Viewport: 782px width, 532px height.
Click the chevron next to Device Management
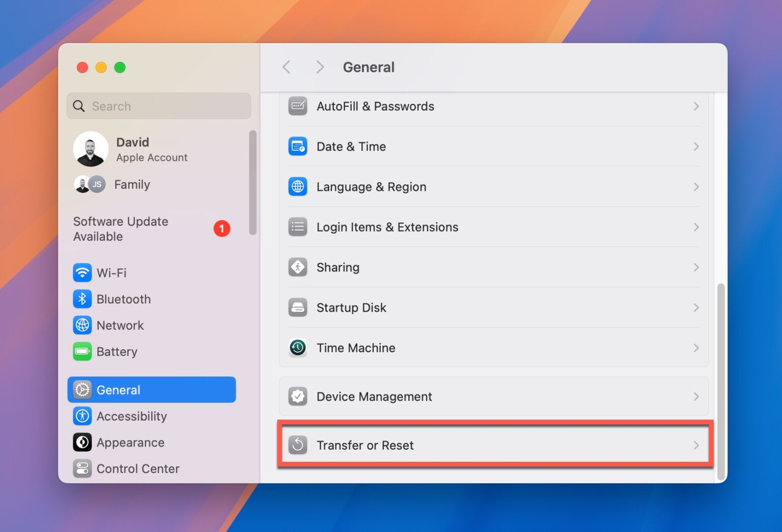tap(696, 397)
